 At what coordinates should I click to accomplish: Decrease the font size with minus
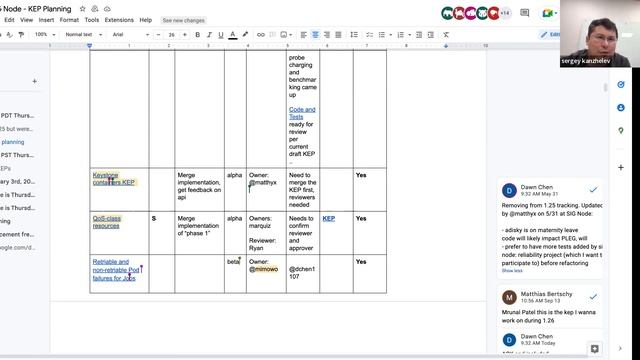[158, 35]
